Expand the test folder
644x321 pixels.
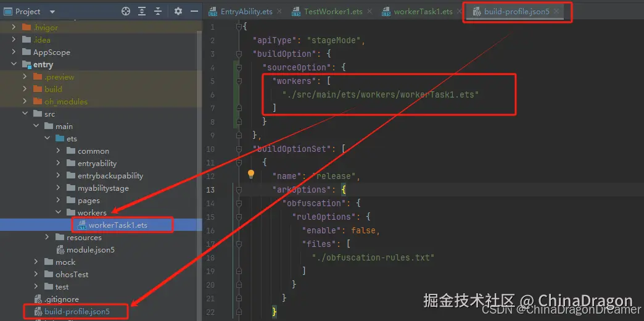[36, 286]
